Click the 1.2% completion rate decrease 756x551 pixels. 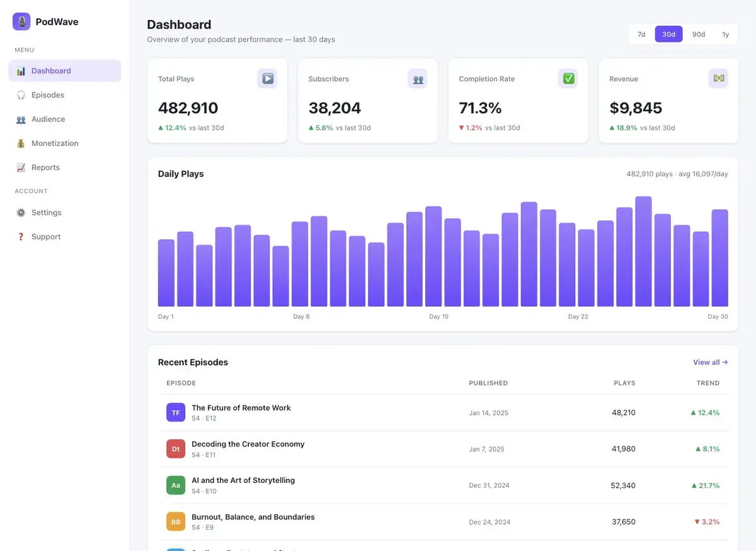(x=471, y=128)
